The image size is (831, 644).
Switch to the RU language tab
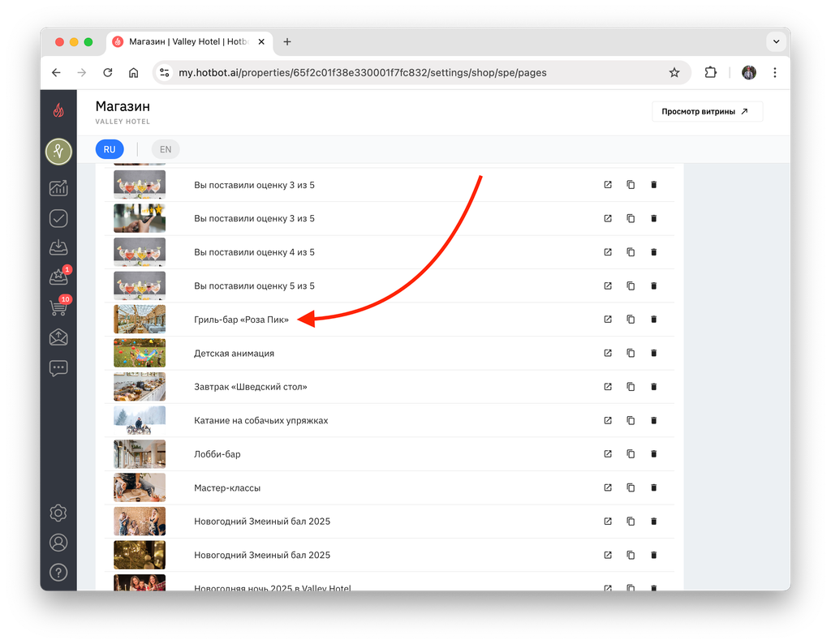point(110,149)
